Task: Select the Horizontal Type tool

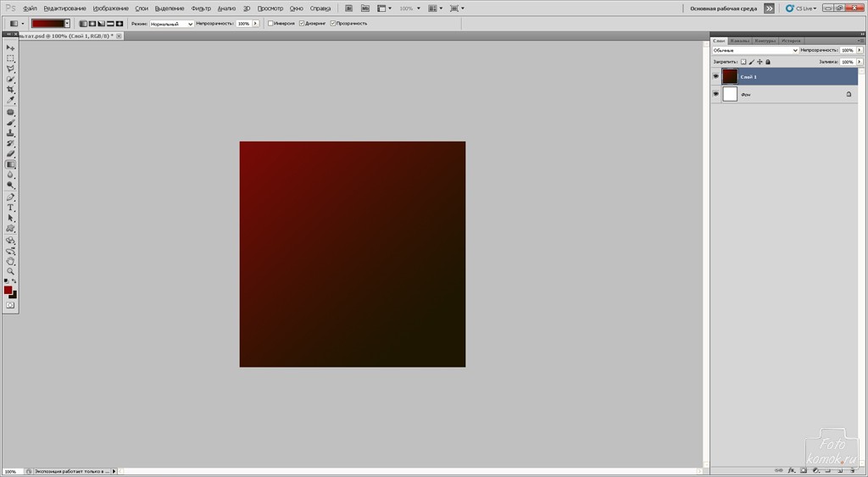Action: point(10,208)
